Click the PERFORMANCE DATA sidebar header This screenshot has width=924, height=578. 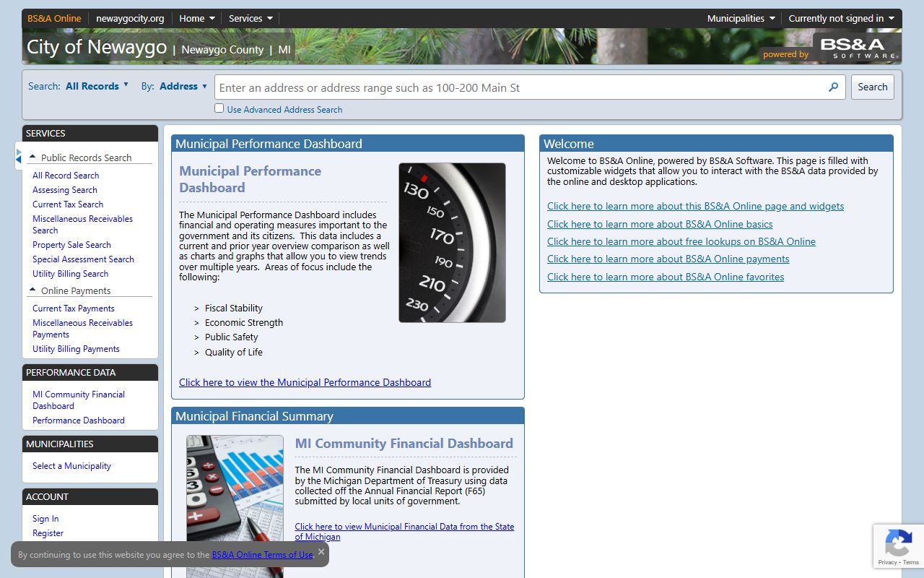click(x=90, y=373)
